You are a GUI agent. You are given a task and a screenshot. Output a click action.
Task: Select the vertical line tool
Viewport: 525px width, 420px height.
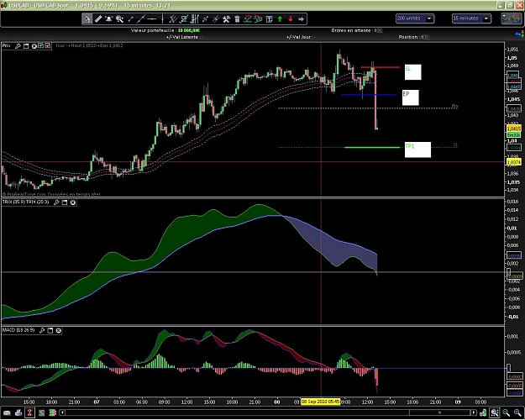click(162, 19)
